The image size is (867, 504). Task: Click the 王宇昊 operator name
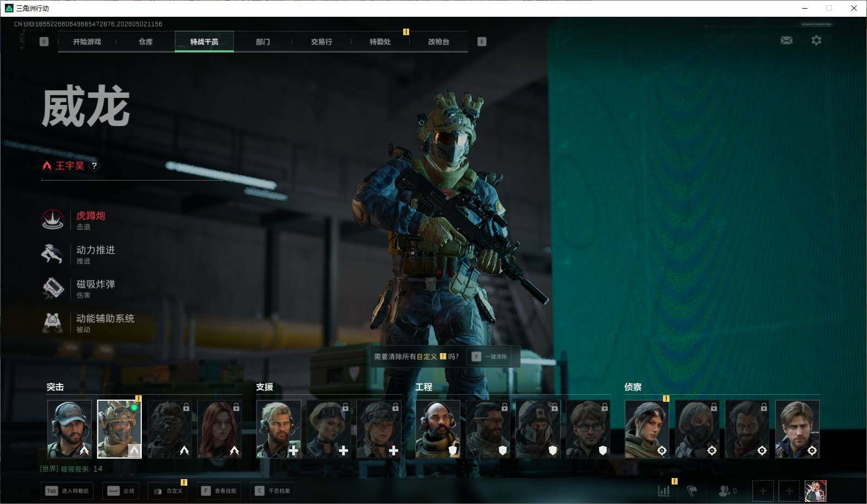tap(70, 166)
